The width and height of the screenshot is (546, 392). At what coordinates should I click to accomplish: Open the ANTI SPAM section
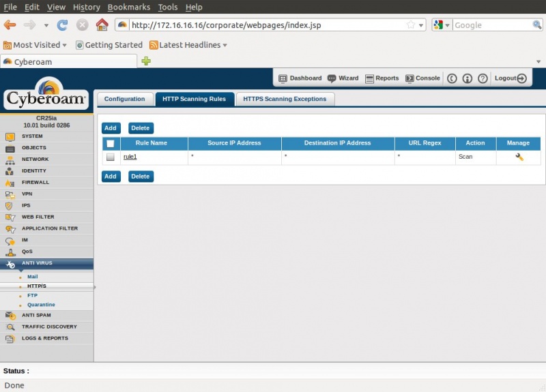[x=46, y=316]
